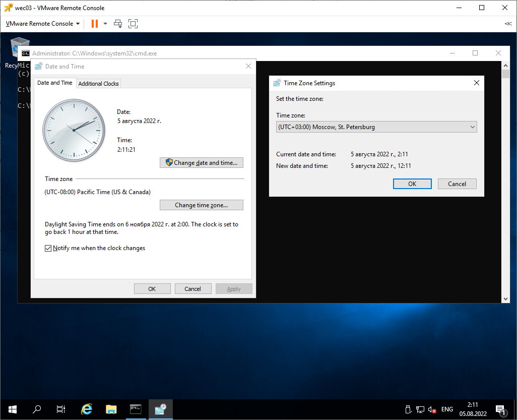Minimize the cmd.exe window
Viewport: 517px width, 420px height.
pyautogui.click(x=453, y=53)
